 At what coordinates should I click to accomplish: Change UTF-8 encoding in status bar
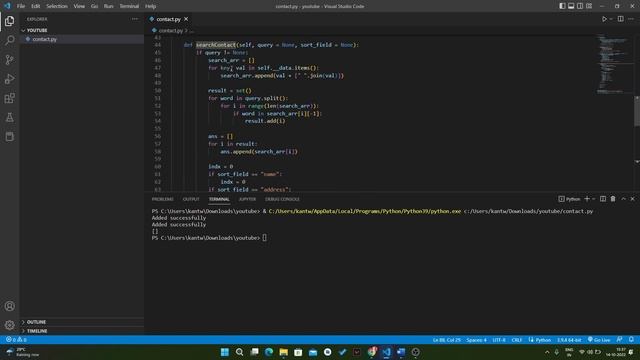pyautogui.click(x=499, y=340)
